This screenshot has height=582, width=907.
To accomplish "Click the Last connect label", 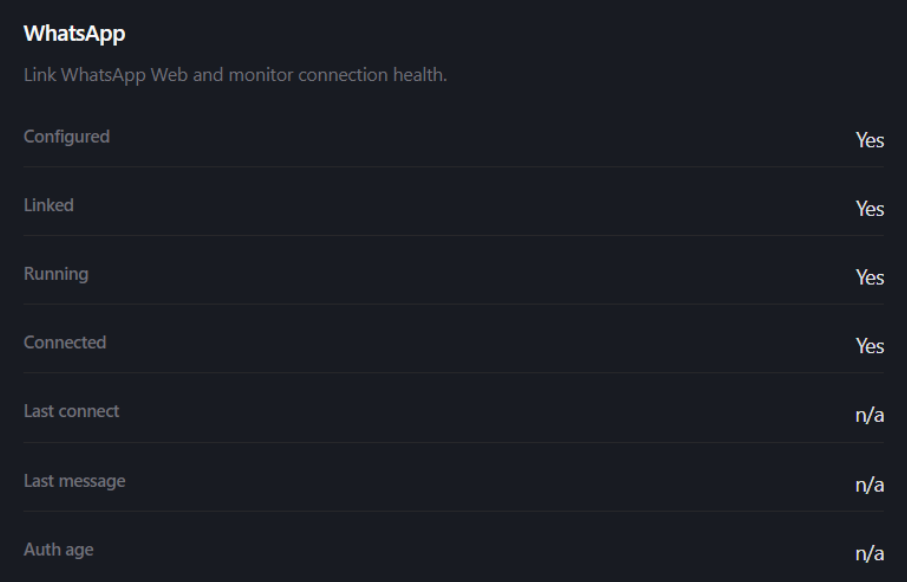I will tap(71, 411).
